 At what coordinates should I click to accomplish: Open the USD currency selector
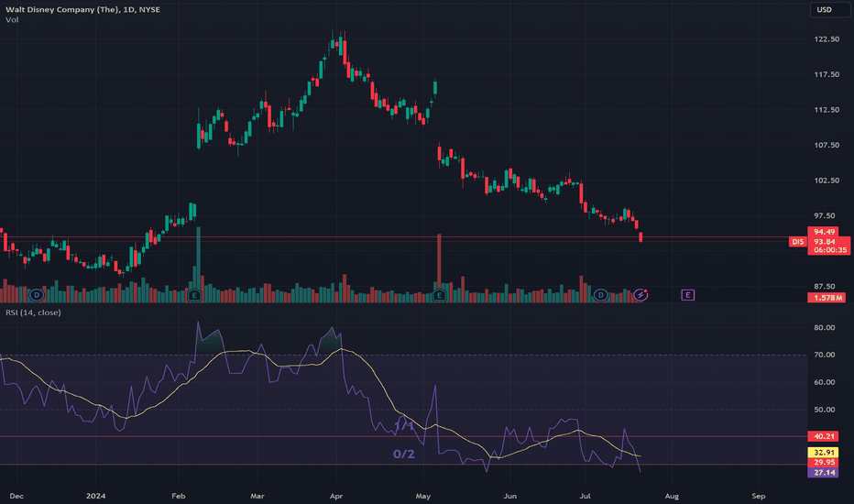tap(829, 10)
